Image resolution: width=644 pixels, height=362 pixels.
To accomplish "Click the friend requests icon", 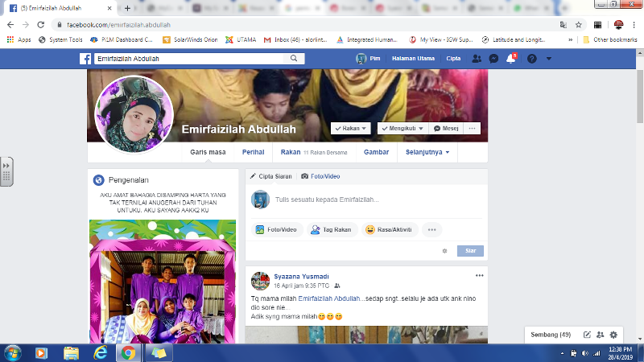I will 477,59.
